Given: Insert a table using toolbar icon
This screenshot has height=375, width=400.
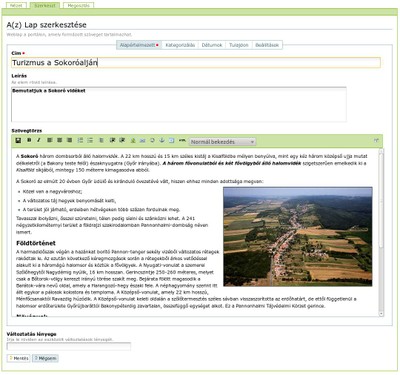Looking at the screenshot, I should coord(171,140).
